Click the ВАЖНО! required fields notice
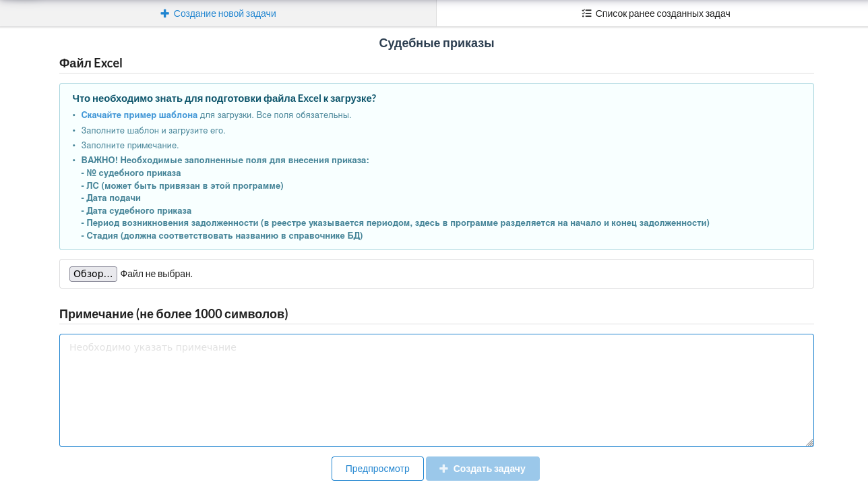 225,160
